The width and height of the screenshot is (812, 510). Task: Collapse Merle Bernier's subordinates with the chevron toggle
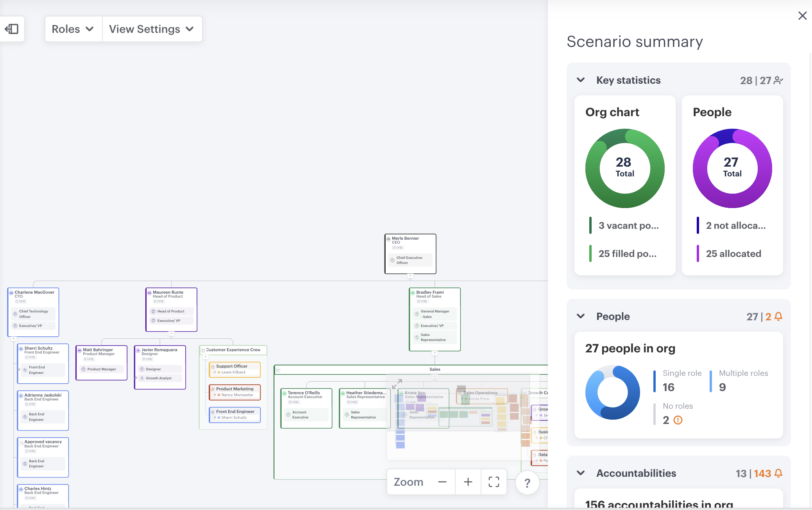pyautogui.click(x=410, y=275)
